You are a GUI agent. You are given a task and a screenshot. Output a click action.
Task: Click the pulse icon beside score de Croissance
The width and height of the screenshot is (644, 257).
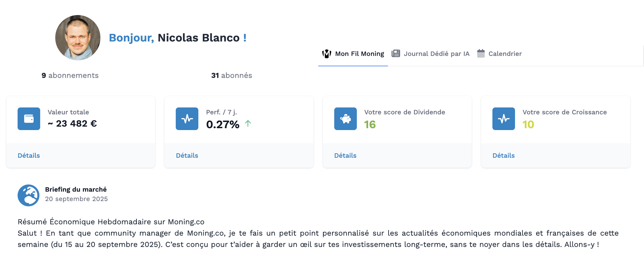(503, 119)
